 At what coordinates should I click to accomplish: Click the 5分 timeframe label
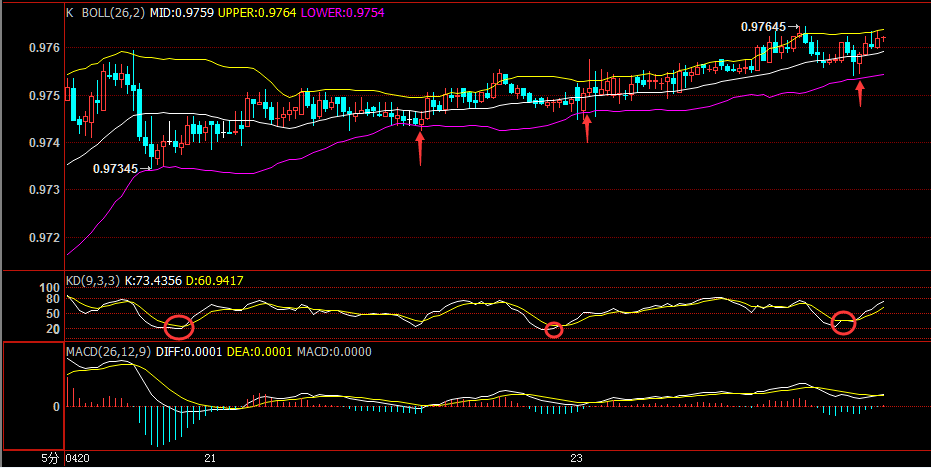tap(49, 458)
